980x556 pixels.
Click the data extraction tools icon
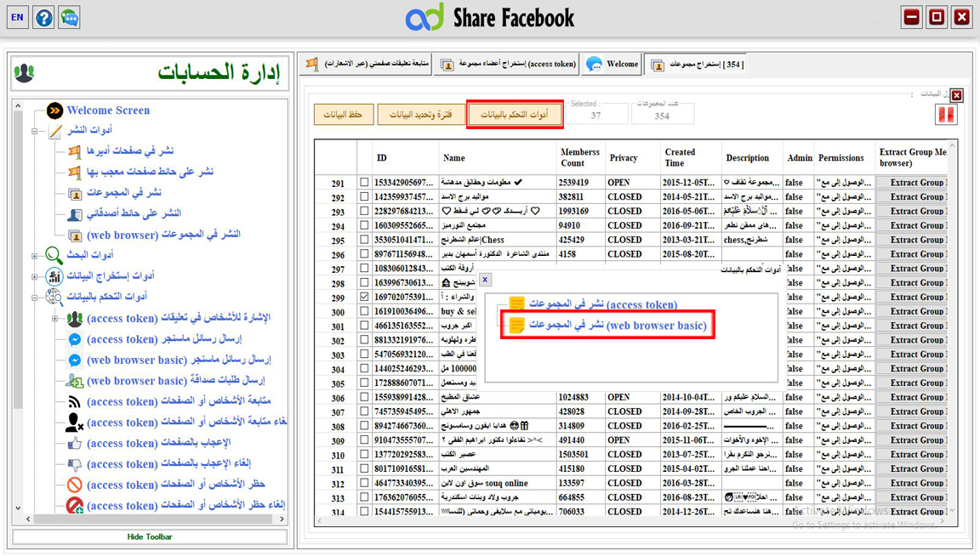pyautogui.click(x=54, y=275)
